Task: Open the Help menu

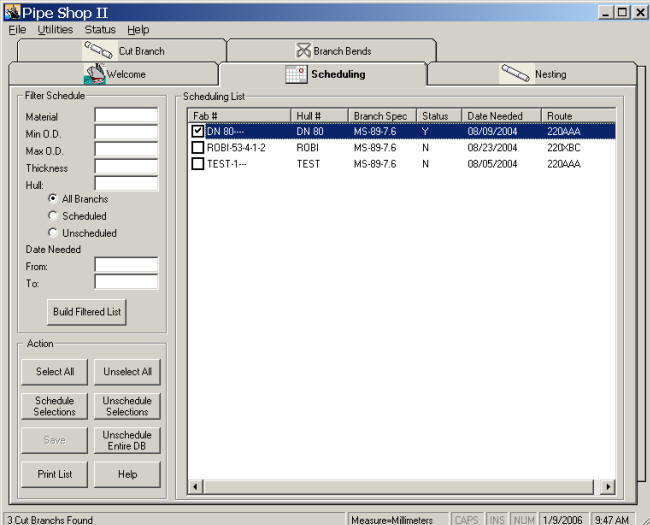Action: (138, 30)
